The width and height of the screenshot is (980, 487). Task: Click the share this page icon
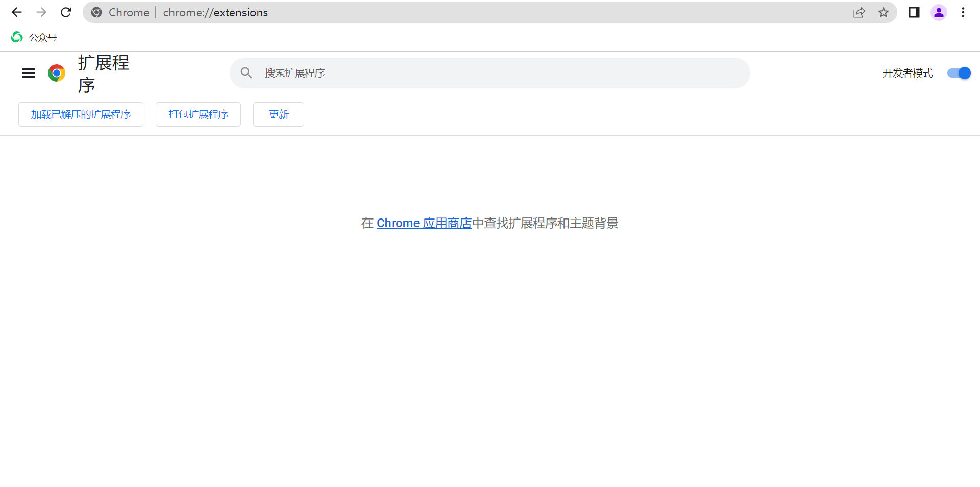[859, 12]
